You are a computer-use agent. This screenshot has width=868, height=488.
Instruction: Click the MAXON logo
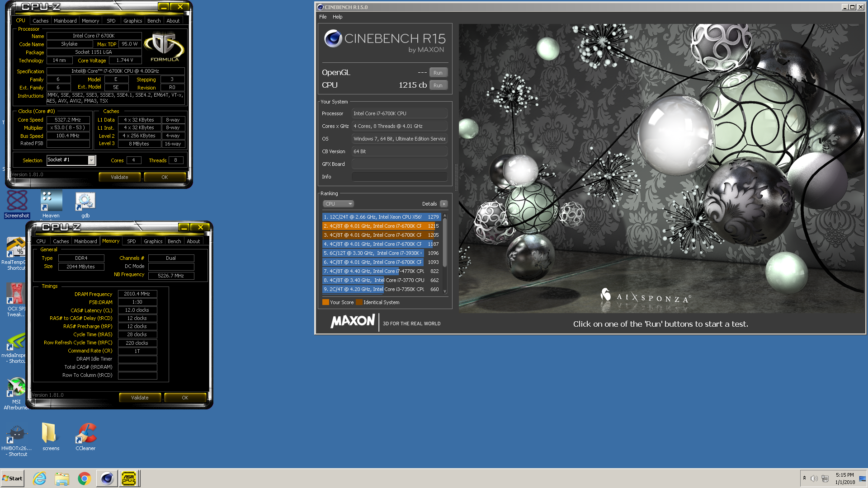click(353, 321)
